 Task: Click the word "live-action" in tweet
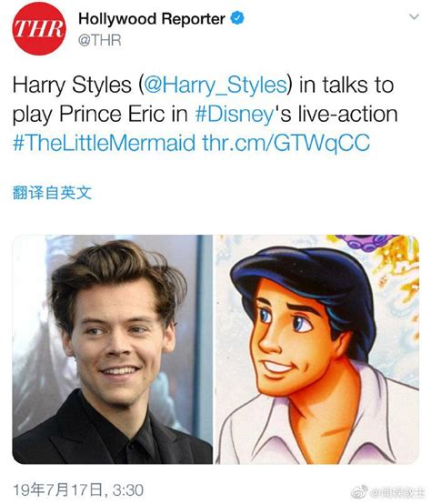pyautogui.click(x=348, y=114)
